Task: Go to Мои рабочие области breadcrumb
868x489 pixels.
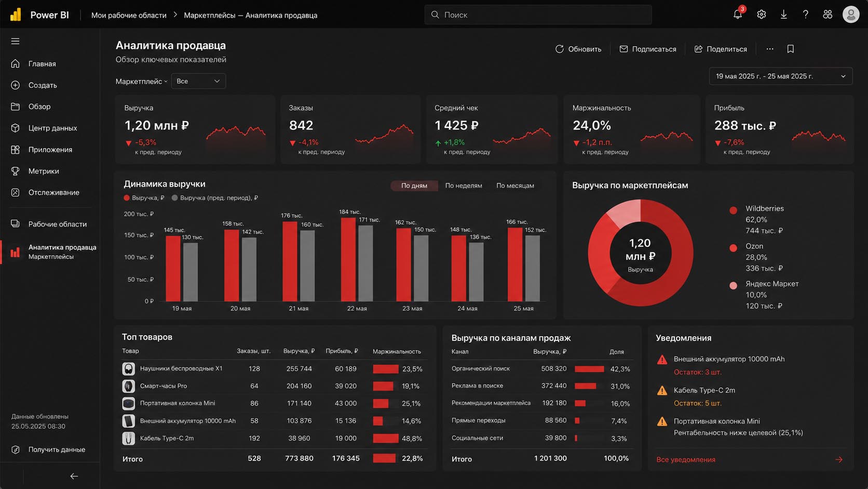Action: tap(129, 15)
